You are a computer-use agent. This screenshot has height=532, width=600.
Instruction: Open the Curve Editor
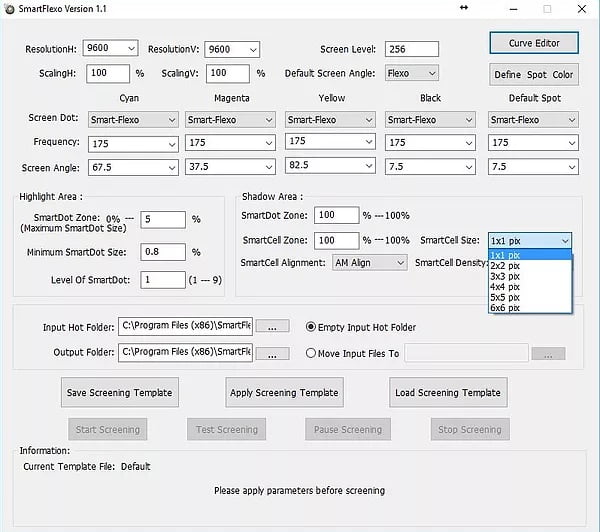[x=533, y=43]
